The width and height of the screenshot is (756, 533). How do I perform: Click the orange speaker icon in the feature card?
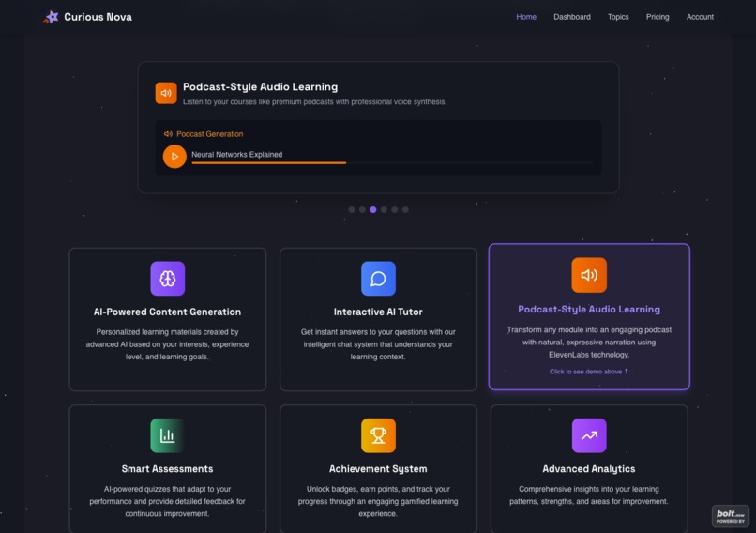589,275
